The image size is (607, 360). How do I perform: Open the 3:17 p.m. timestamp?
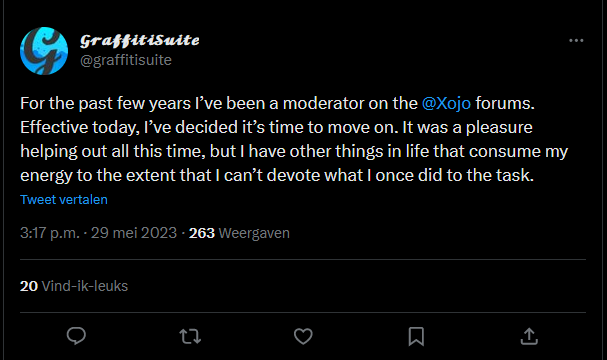coord(50,233)
